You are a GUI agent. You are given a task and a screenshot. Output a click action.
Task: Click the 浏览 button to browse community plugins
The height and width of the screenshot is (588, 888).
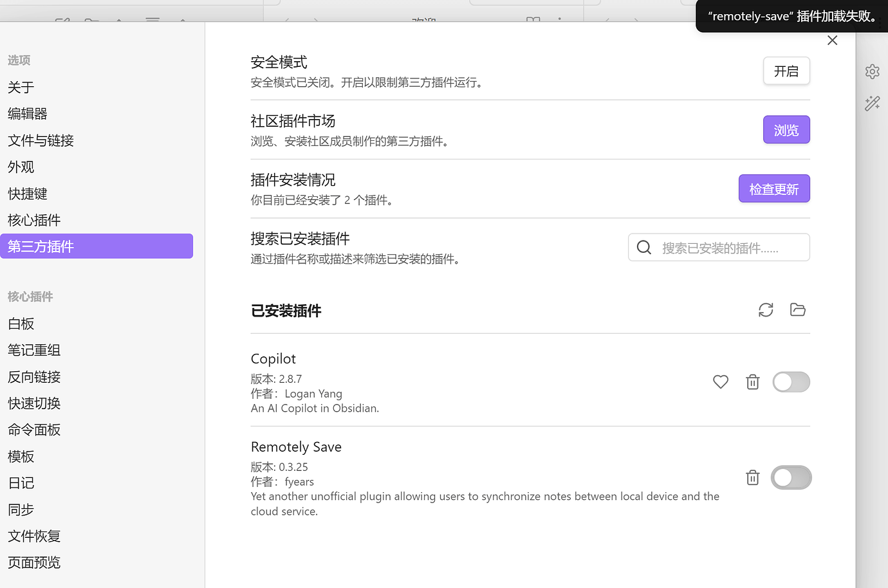pos(786,129)
